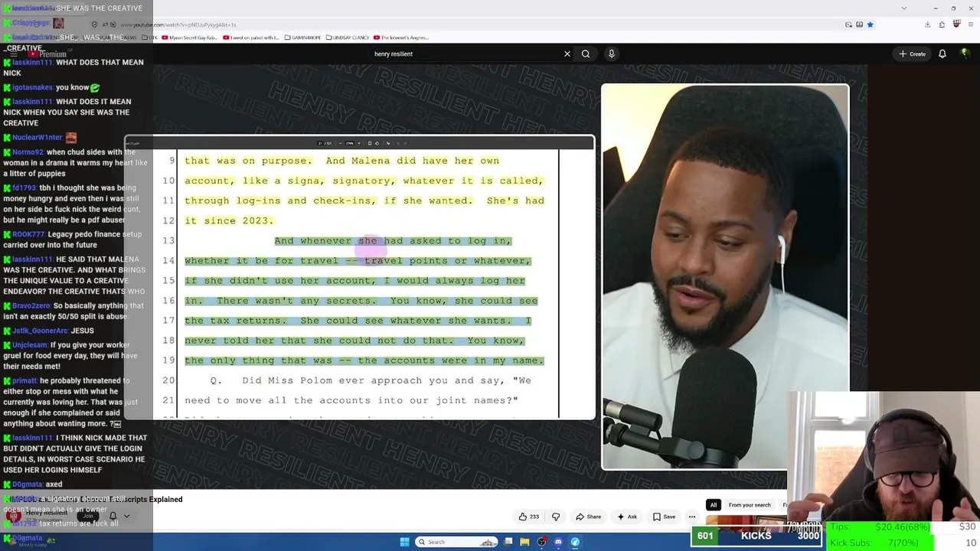The image size is (980, 551).
Task: Open the YouTube account avatar menu
Action: click(x=966, y=54)
